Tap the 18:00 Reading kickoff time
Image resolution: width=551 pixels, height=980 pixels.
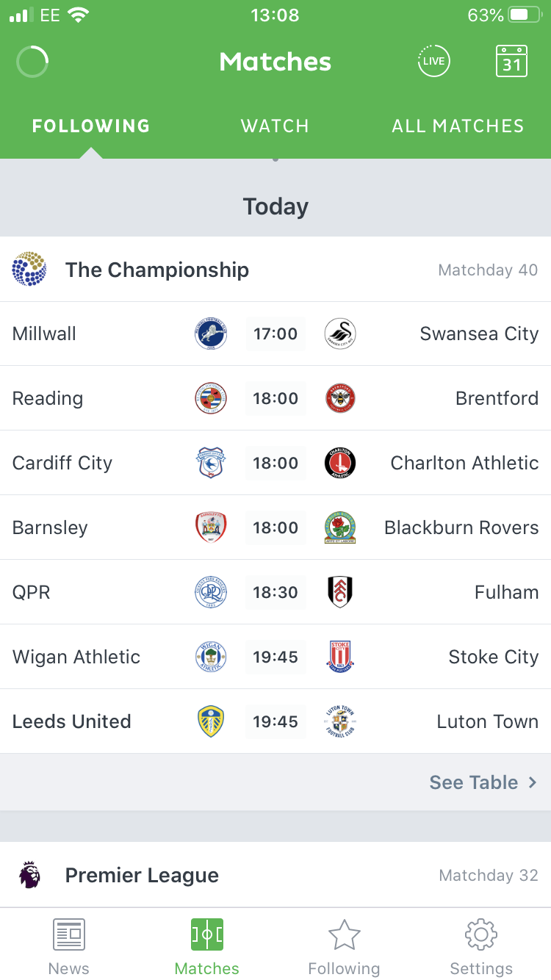(275, 398)
